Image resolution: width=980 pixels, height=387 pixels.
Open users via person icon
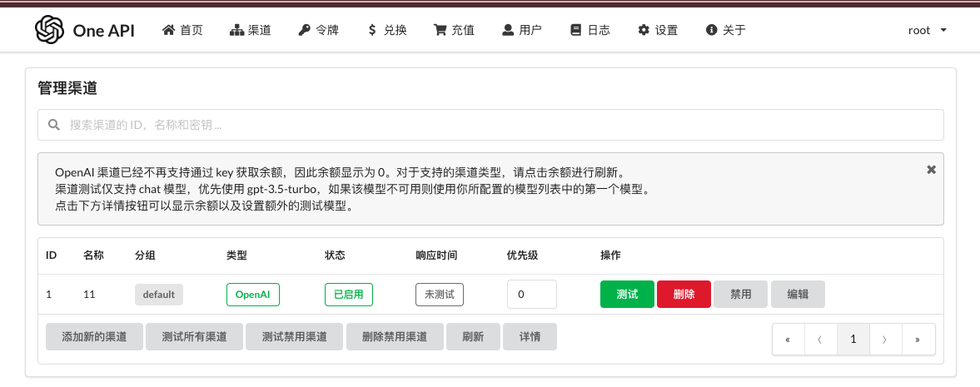pos(508,31)
